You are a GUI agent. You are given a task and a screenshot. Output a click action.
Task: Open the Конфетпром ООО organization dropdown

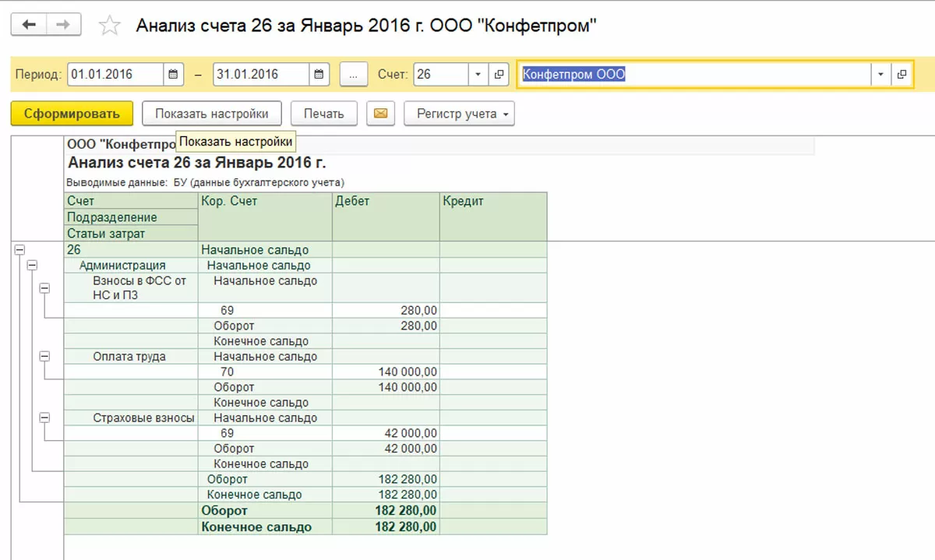880,75
